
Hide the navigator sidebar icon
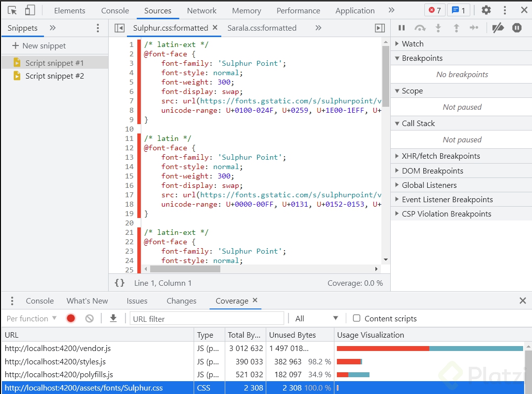(x=120, y=28)
